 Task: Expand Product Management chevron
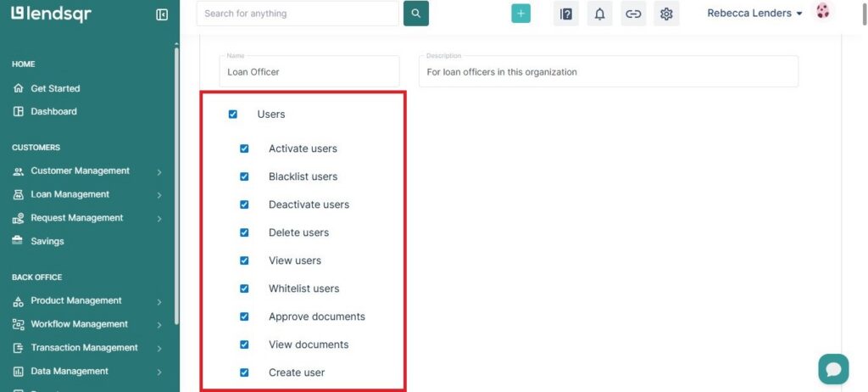pos(159,302)
